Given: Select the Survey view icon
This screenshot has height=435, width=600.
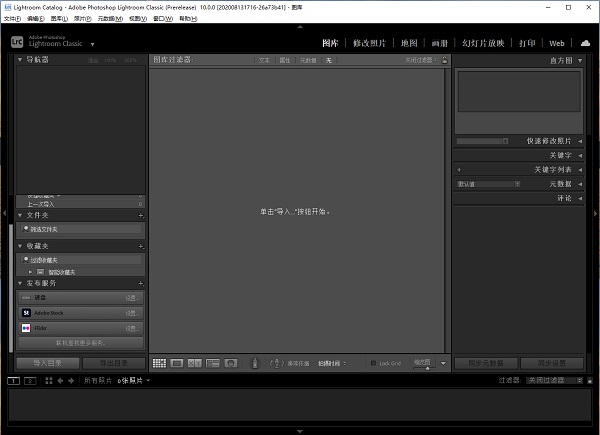Looking at the screenshot, I should point(212,363).
